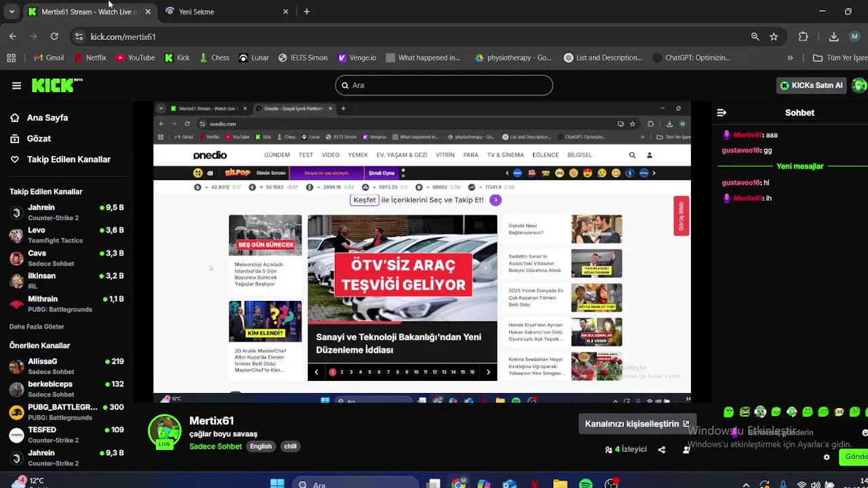Image resolution: width=868 pixels, height=488 pixels.
Task: Open Chess bookmark
Action: click(214, 58)
